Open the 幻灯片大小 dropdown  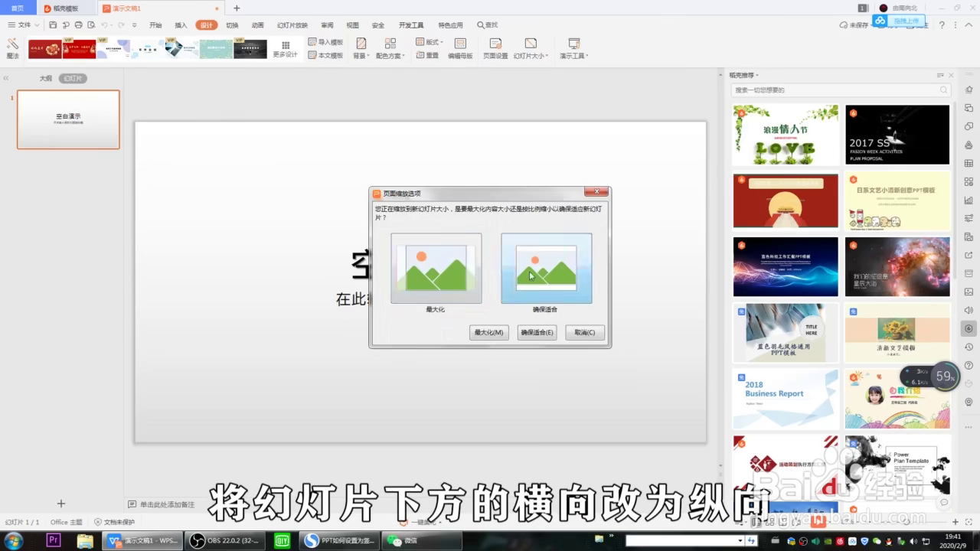pos(531,49)
